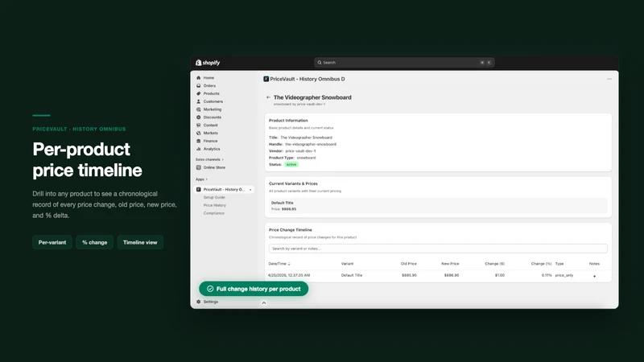Click the Change (%) column header

(x=541, y=264)
